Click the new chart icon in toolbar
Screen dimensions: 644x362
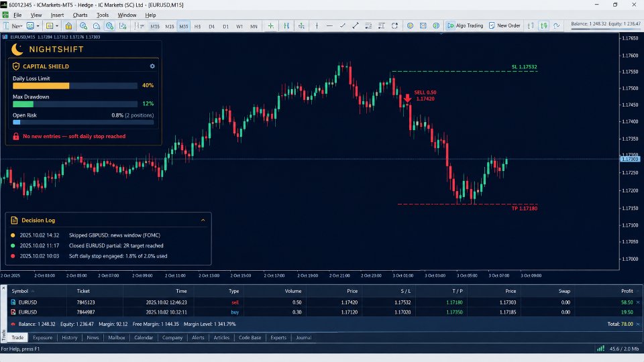pyautogui.click(x=6, y=26)
